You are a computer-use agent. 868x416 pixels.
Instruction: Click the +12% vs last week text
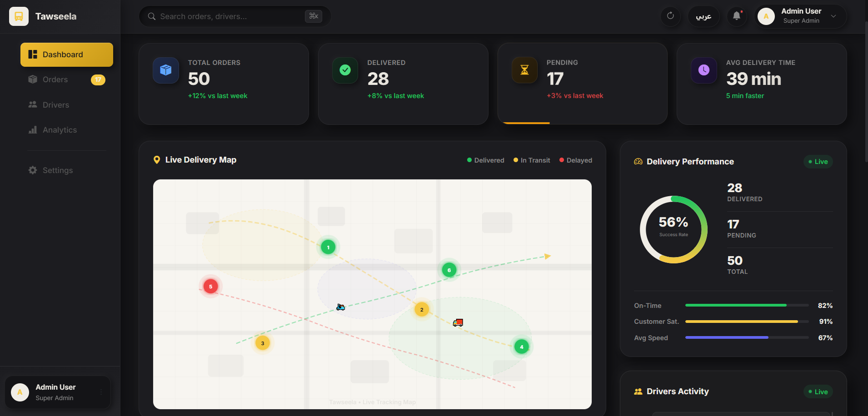pos(218,96)
